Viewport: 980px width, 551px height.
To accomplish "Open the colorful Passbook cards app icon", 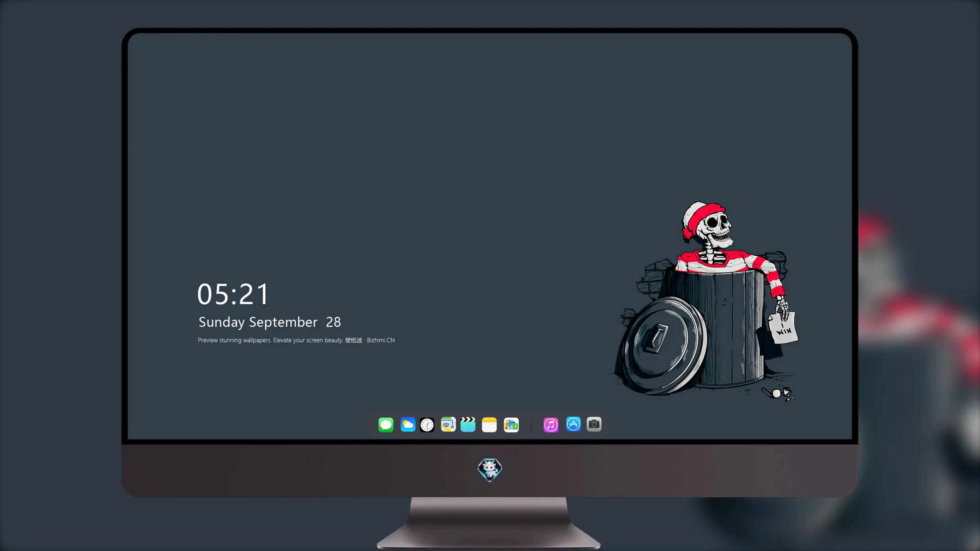I will 511,425.
